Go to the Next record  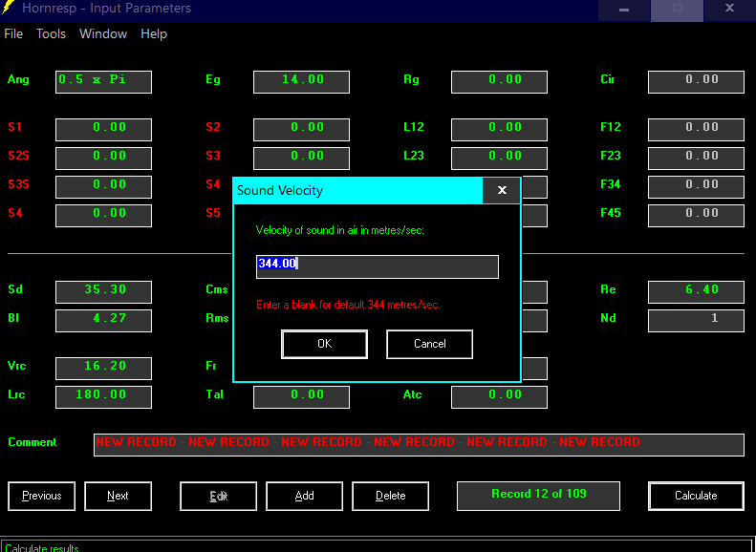click(118, 496)
